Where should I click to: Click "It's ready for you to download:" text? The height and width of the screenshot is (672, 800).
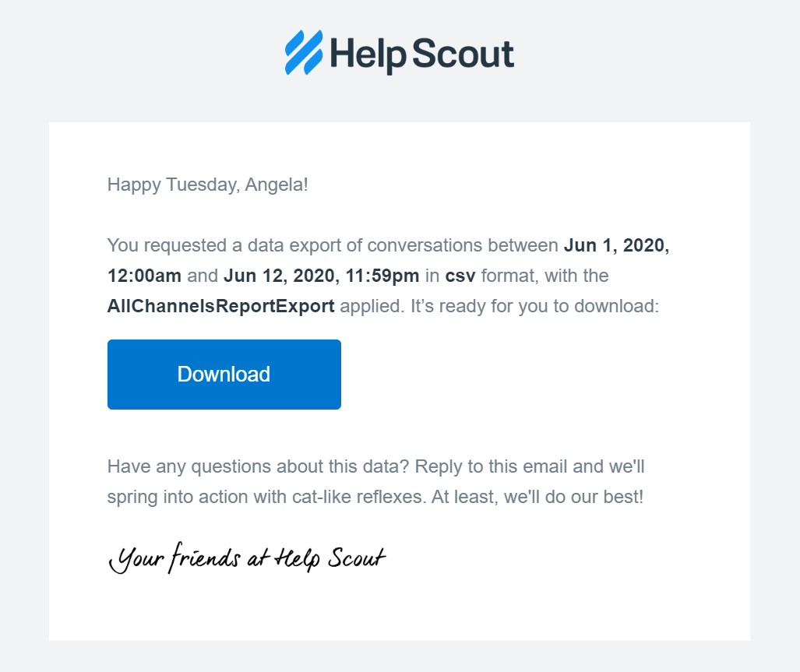(x=534, y=306)
